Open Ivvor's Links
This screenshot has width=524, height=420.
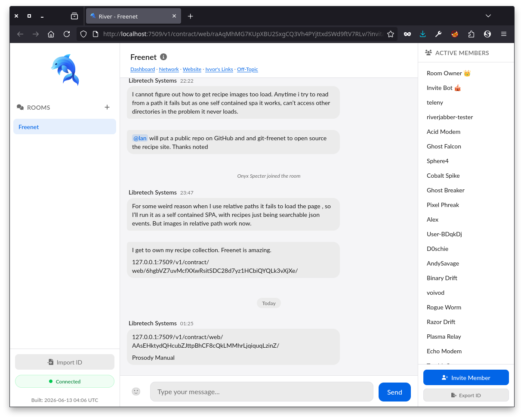click(219, 69)
